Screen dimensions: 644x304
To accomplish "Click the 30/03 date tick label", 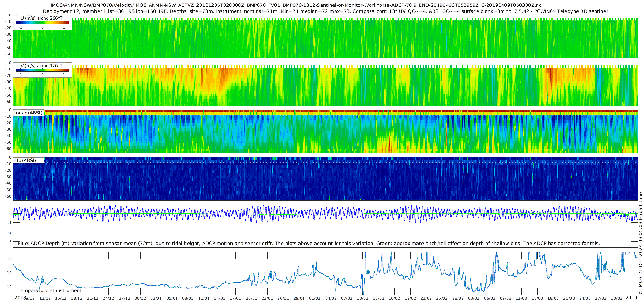I will [616, 298].
